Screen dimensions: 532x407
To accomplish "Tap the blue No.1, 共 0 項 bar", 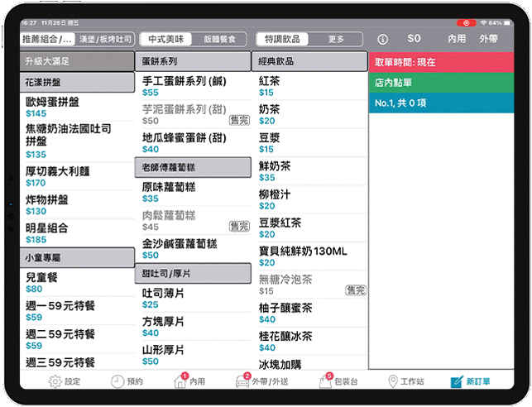I will coord(441,103).
